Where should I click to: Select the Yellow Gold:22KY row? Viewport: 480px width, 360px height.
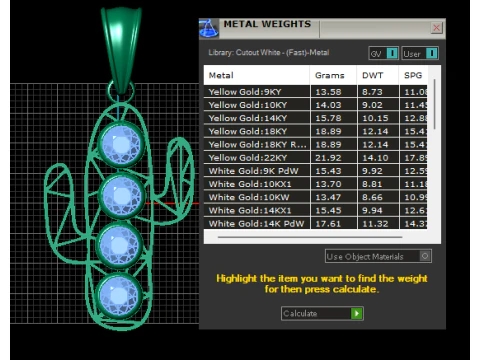pos(315,158)
